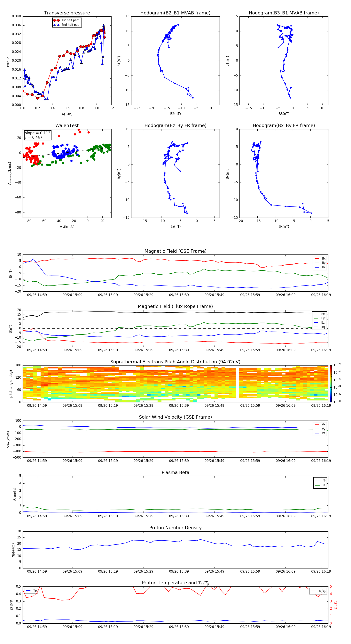
Task: Click the pitch angle colorbar scale
Action: click(x=331, y=383)
